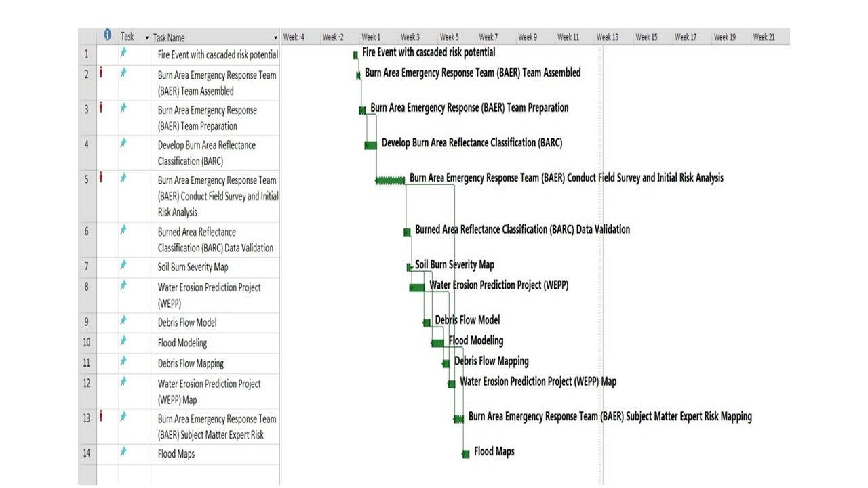Viewport: 868px width, 488px height.
Task: Select the Task Name column header
Action: click(215, 37)
